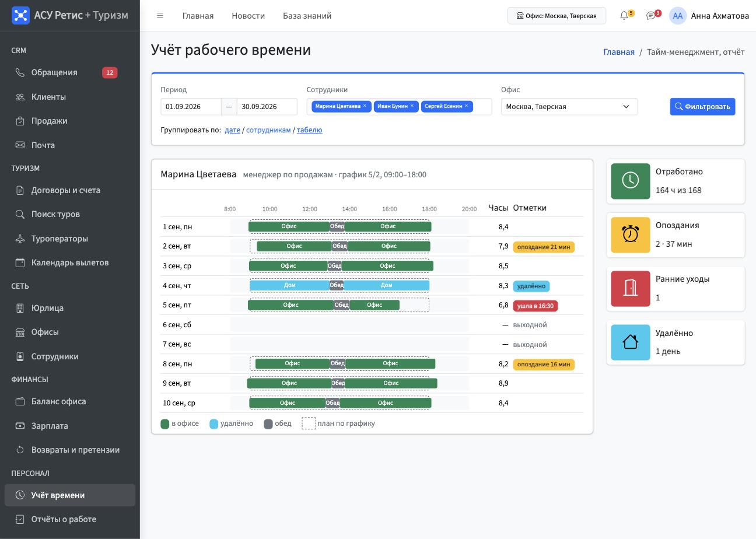Click the Туроператоры airplane icon

[x=20, y=239]
